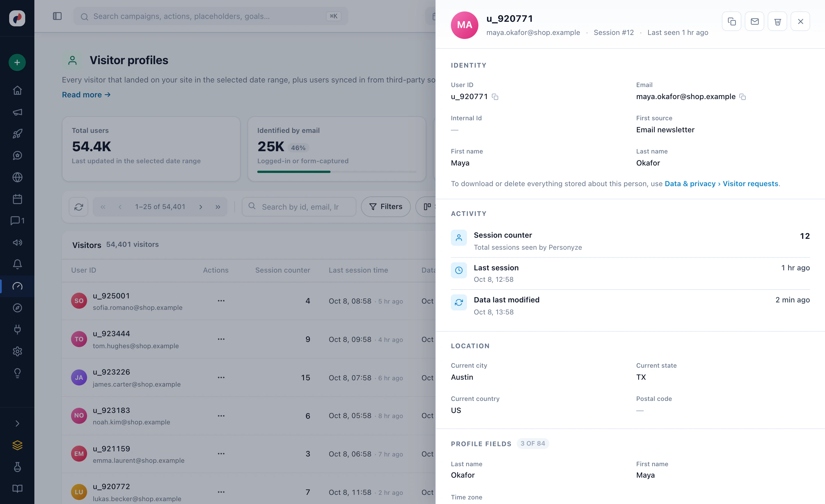This screenshot has width=825, height=504.
Task: Open the plug integrations icon
Action: [x=17, y=330]
